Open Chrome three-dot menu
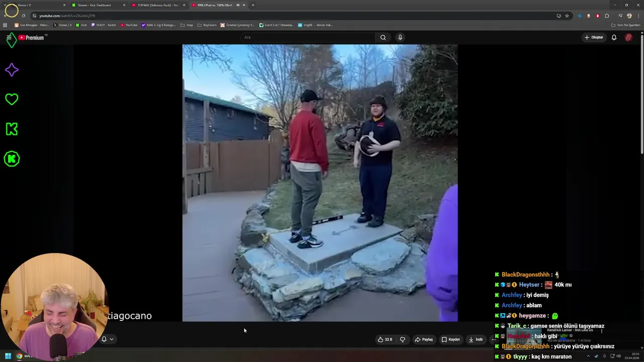 [x=638, y=16]
